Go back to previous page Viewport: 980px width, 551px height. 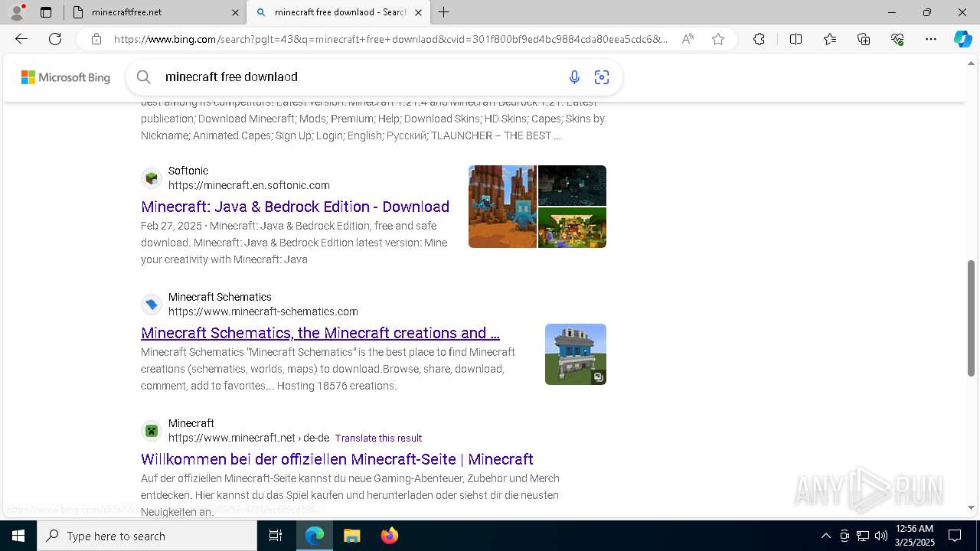click(21, 39)
